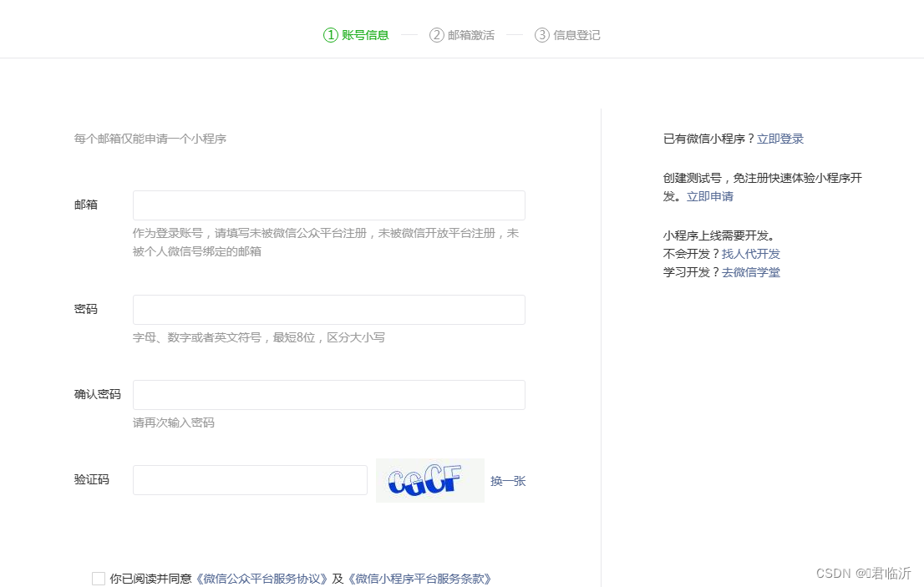Screen dimensions: 924x587
Task: Check the 你已阅读并同意 agreement checkbox
Action: tap(99, 579)
